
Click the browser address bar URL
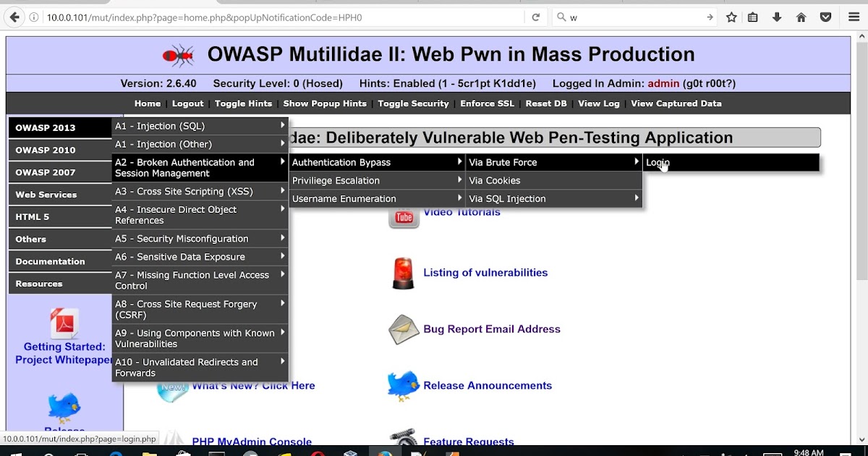tap(282, 17)
